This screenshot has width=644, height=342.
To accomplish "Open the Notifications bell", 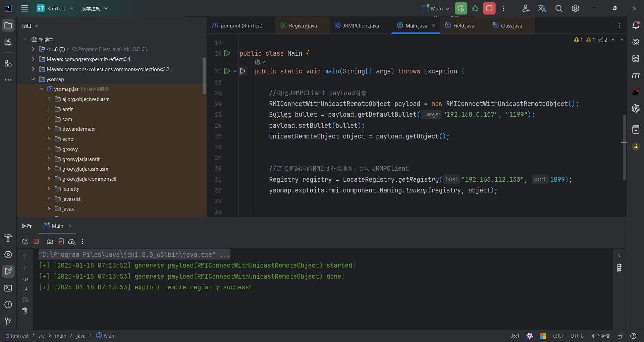I will 636,25.
